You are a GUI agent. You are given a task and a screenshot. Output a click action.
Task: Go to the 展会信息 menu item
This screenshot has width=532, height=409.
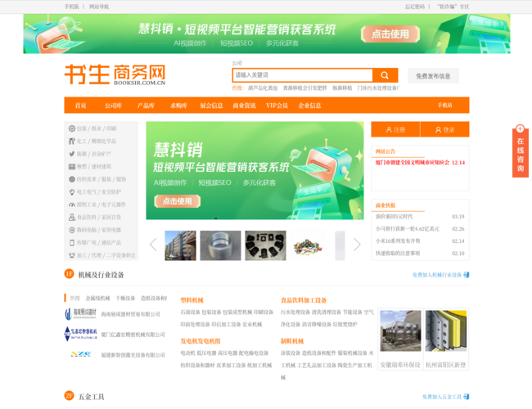(211, 106)
